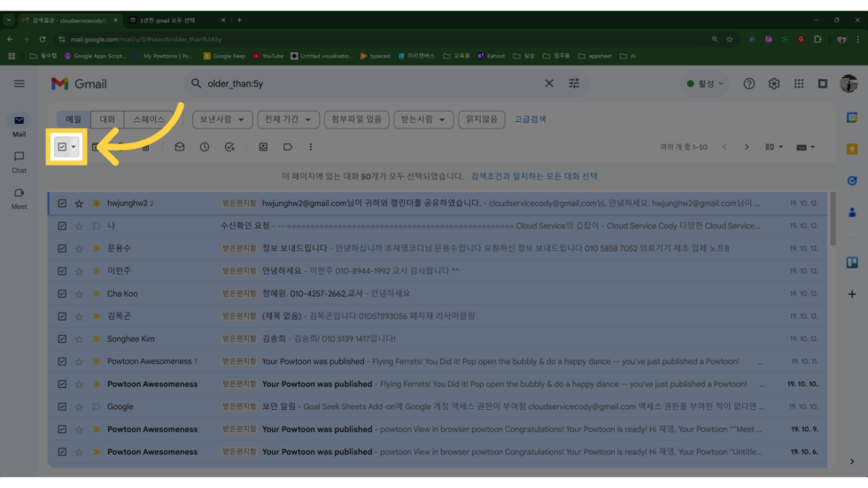Click the Labels tag icon
Viewport: 868px width, 488px height.
pyautogui.click(x=288, y=147)
